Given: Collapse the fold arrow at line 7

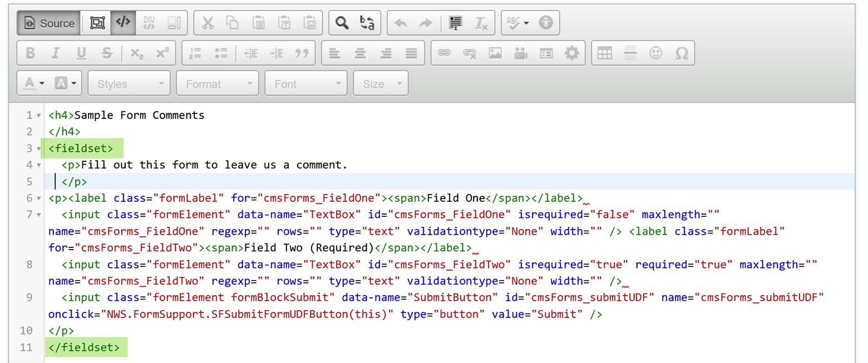Looking at the screenshot, I should tap(38, 215).
